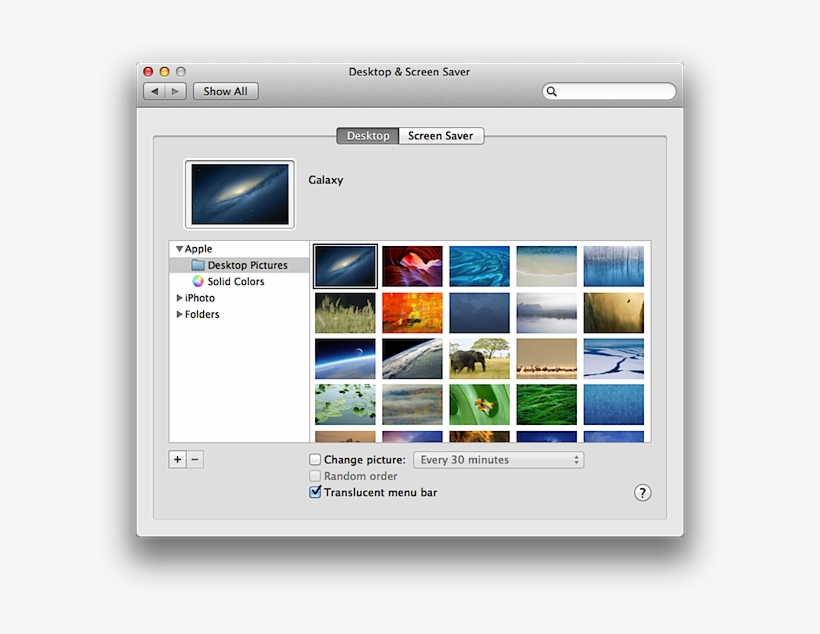Minimize window with the yellow button
The image size is (820, 634).
(164, 72)
